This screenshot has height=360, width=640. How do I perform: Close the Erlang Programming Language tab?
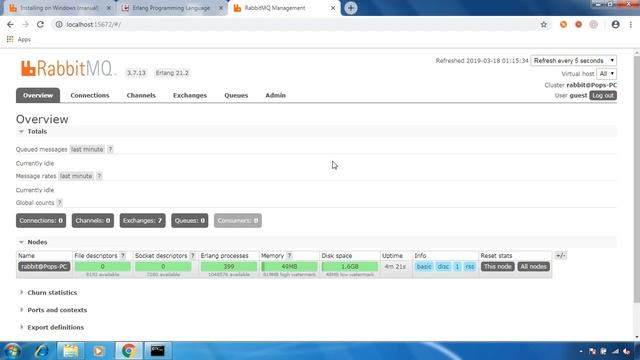pos(221,8)
